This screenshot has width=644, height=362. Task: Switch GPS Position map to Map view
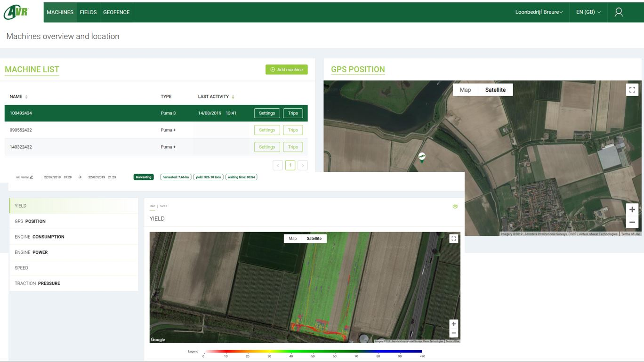[465, 89]
